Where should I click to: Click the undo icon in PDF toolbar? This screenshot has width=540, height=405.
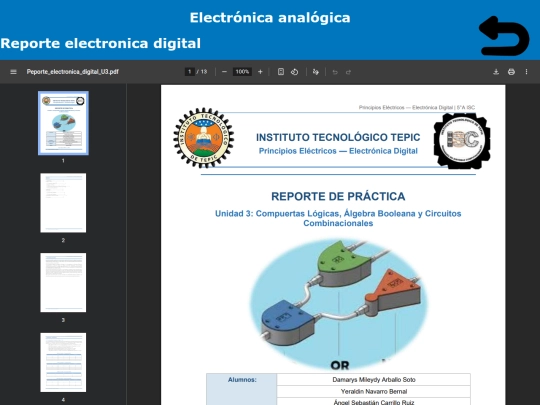pos(335,72)
